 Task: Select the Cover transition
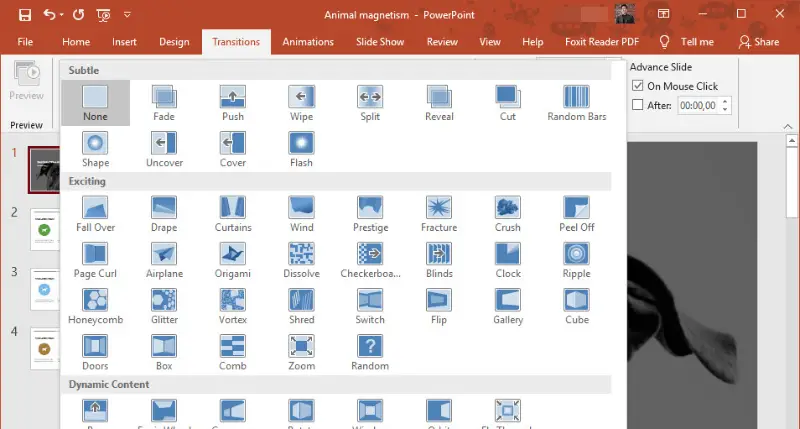(x=233, y=149)
